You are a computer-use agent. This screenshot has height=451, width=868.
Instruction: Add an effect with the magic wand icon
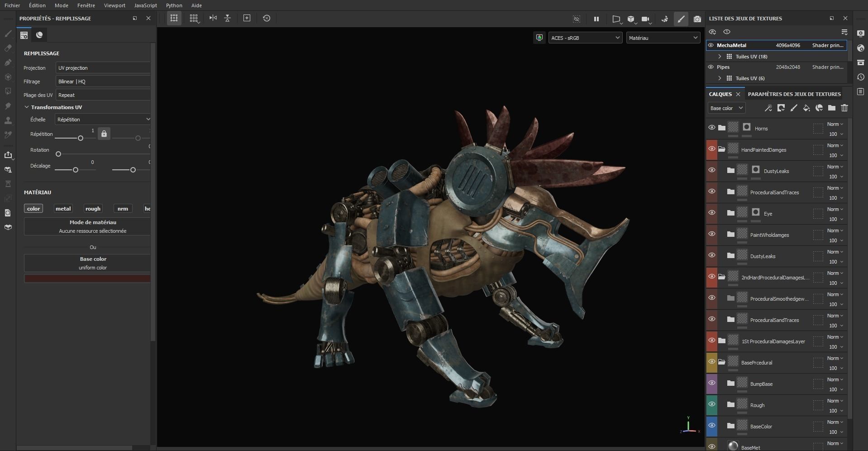click(x=768, y=108)
